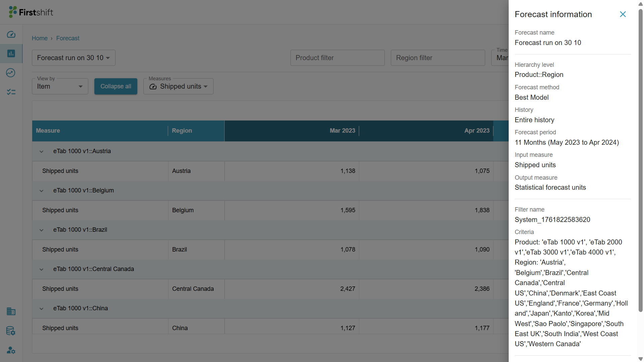This screenshot has height=362, width=644.
Task: Click the scroll down arrow of panel
Action: click(640, 359)
